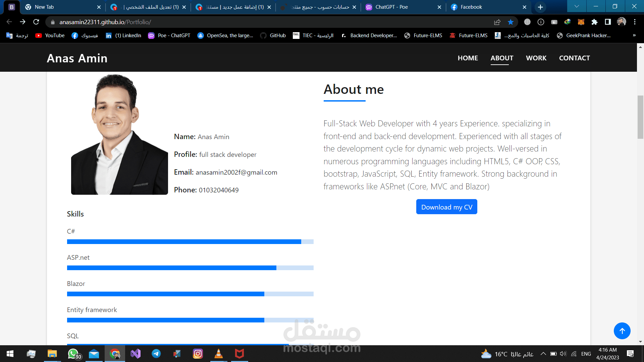Open Telegram from the taskbar
644x362 pixels.
coord(156,354)
